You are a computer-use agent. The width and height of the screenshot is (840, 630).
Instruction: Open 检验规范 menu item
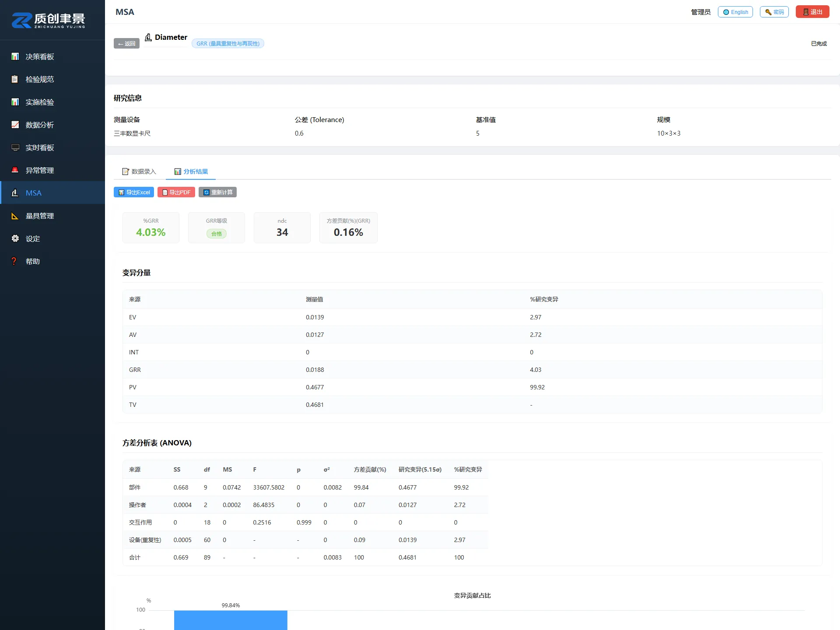tap(52, 79)
